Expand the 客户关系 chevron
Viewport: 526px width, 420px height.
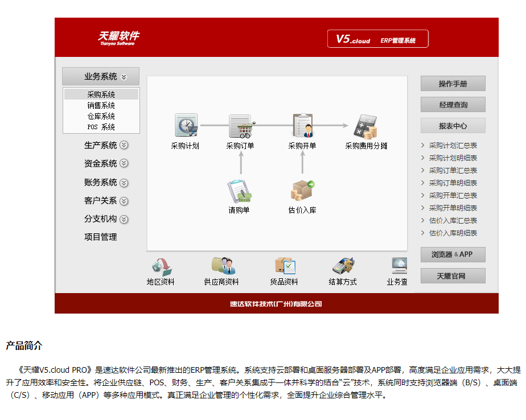124,201
